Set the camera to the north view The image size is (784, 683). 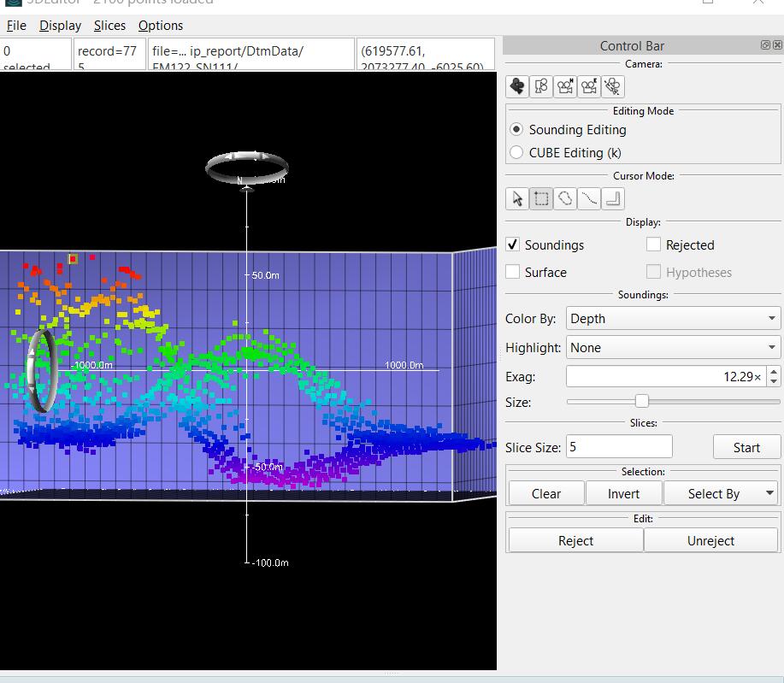[x=565, y=86]
